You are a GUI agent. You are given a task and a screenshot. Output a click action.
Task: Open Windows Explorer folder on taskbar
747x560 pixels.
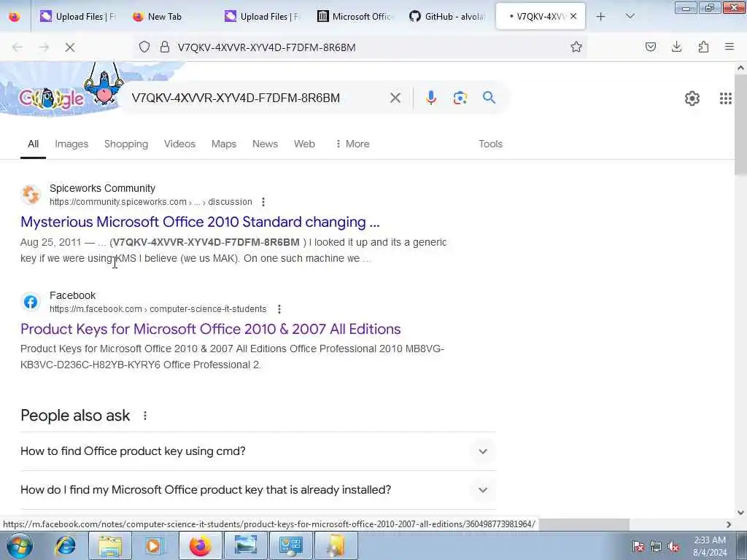point(110,545)
